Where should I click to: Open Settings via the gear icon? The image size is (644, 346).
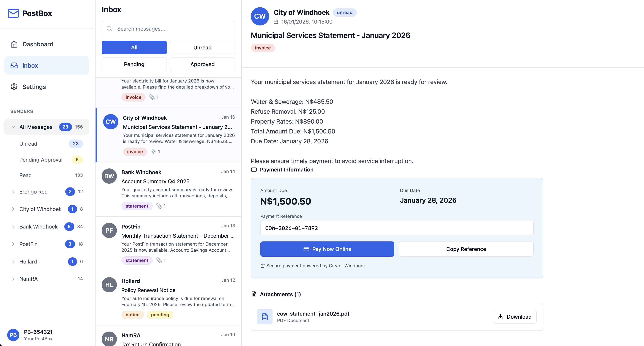click(x=14, y=87)
